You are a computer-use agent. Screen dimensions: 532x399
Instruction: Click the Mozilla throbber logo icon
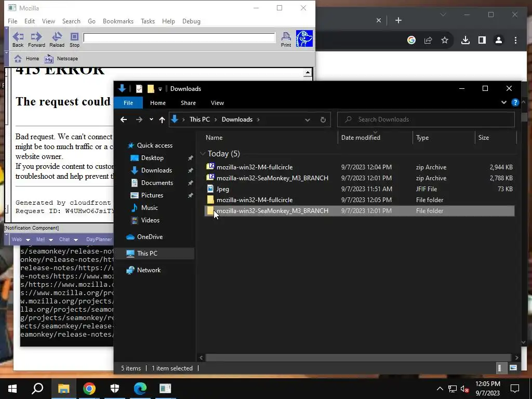tap(304, 38)
